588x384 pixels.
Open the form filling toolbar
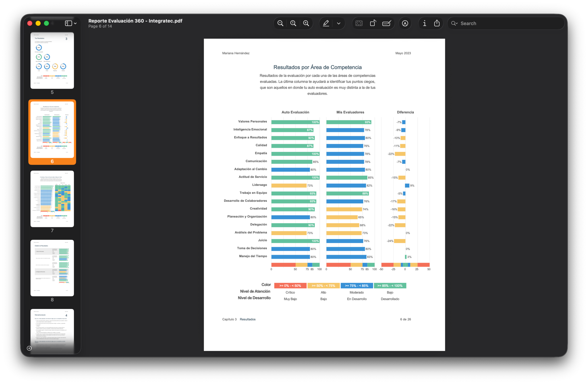point(387,24)
